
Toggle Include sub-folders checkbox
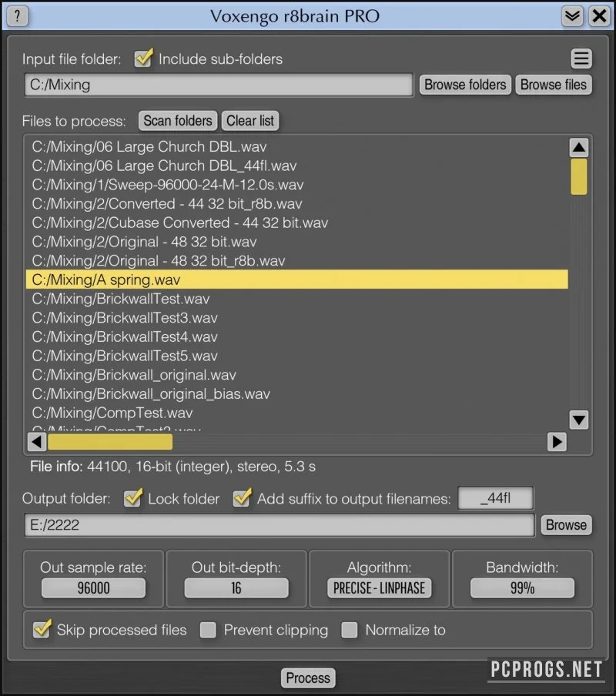coord(144,59)
